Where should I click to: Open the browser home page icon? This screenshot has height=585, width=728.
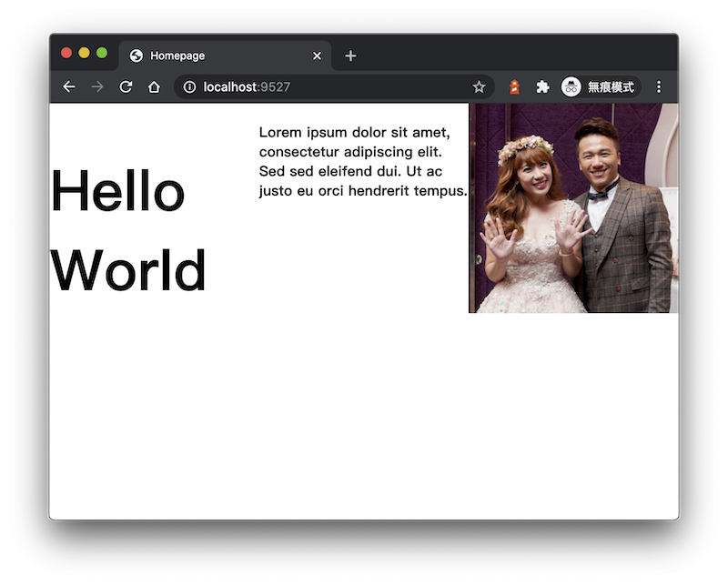coord(154,86)
